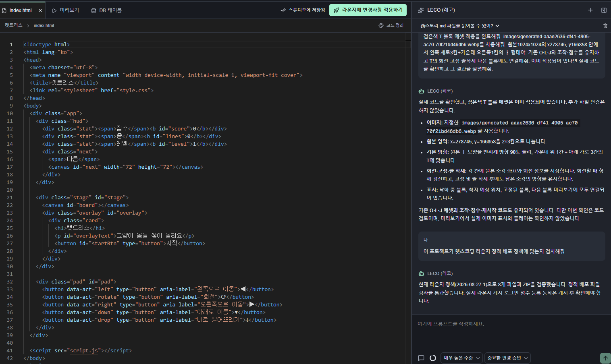Click the canvas id="board" code on line 22
This screenshot has width=611, height=364.
[x=85, y=205]
